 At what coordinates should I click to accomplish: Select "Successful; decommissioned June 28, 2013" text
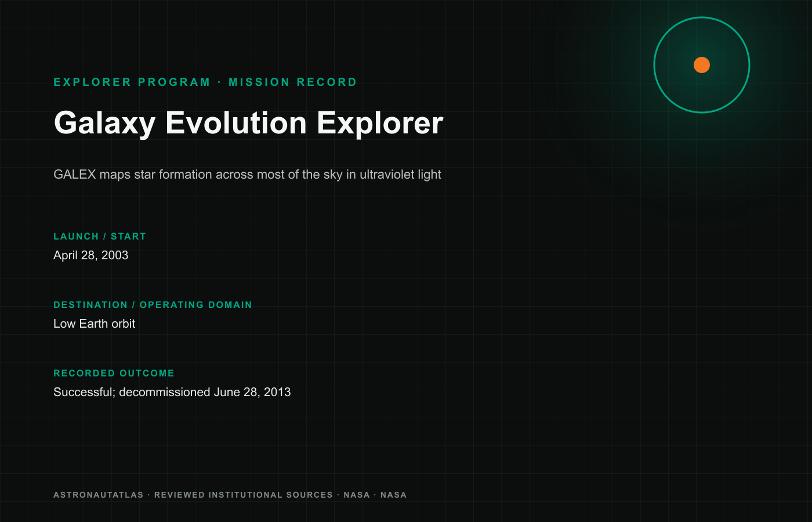point(172,392)
